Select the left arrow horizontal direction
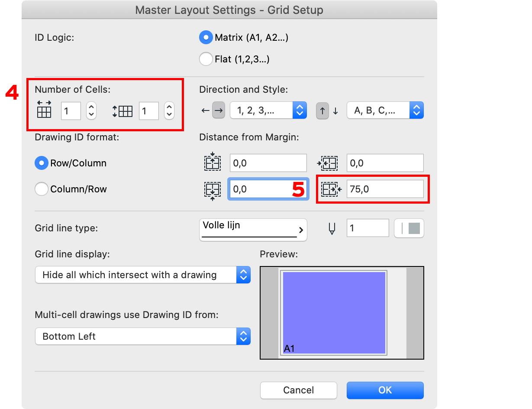Viewport: 532px width, 409px height. click(205, 111)
